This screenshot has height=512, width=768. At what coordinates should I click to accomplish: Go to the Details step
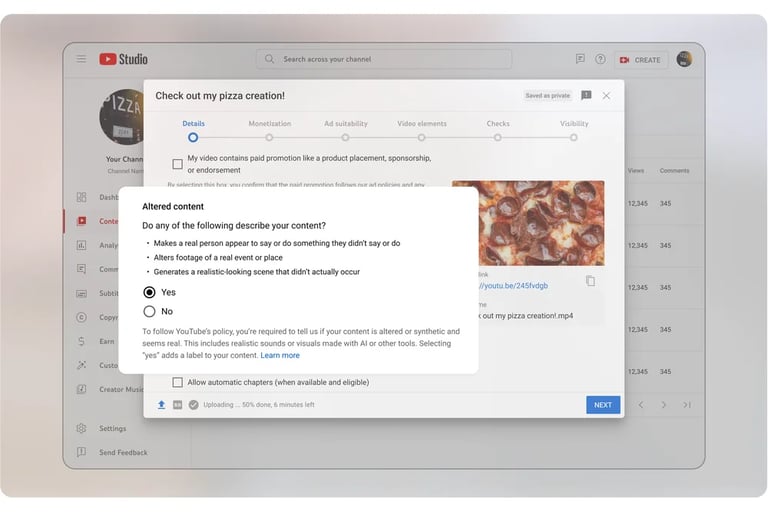click(x=193, y=131)
